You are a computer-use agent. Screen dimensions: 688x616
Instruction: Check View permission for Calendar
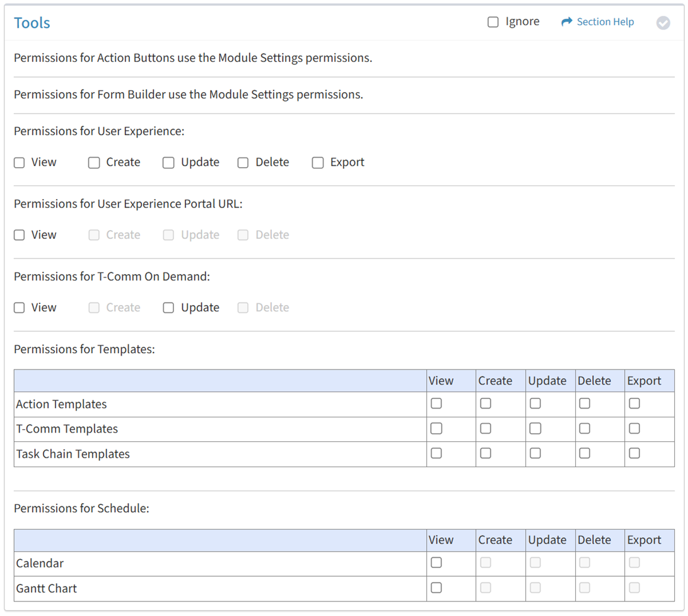pos(436,563)
